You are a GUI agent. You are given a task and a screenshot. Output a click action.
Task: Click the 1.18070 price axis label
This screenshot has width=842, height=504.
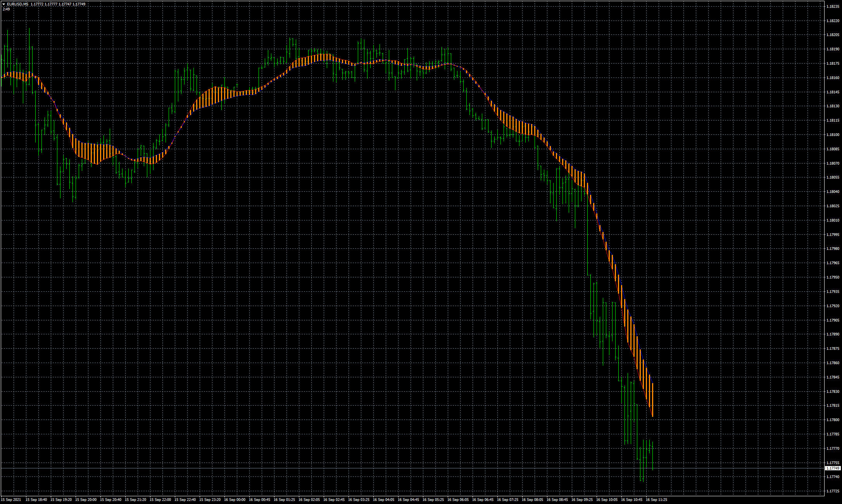[832, 163]
